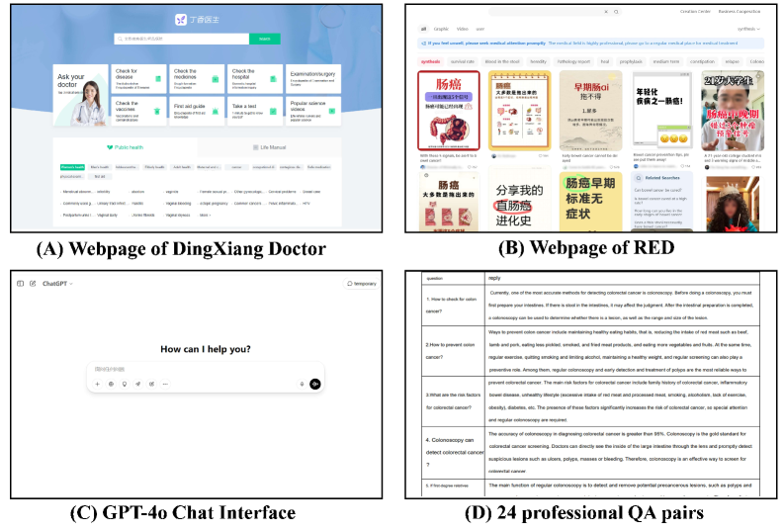Click the Check the hospital card icon
This screenshot has height=532, width=784.
pyautogui.click(x=273, y=79)
